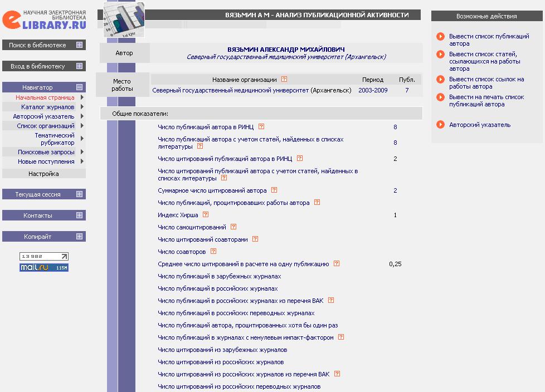This screenshot has height=392, width=545.
Task: Click period value 2003-2009
Action: click(x=373, y=90)
